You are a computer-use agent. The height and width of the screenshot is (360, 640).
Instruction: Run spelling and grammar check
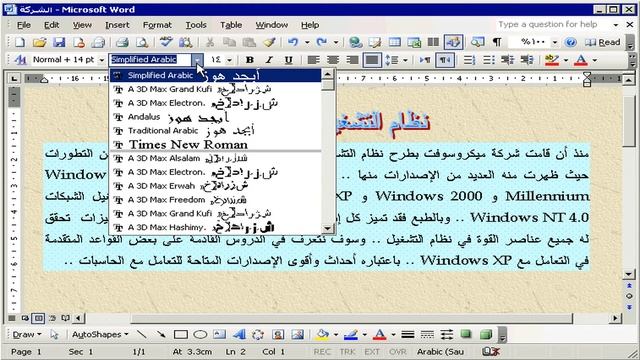[166, 42]
